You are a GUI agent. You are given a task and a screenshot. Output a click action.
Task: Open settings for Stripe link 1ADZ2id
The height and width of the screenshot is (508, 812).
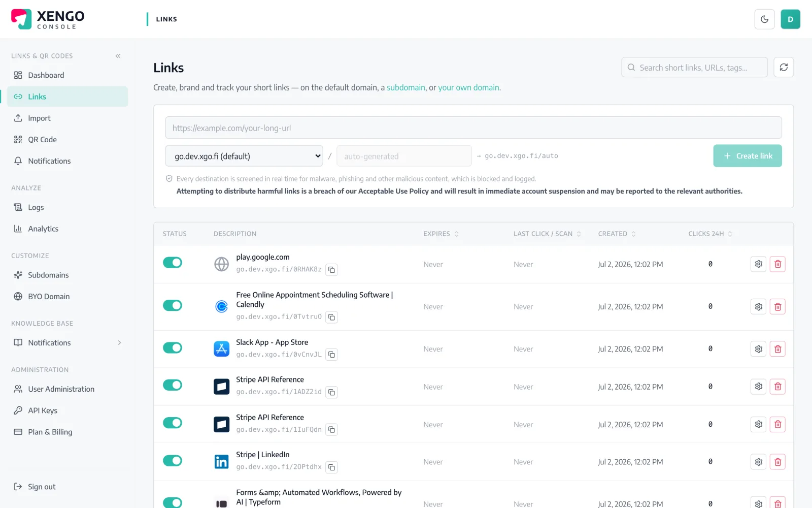(x=758, y=387)
